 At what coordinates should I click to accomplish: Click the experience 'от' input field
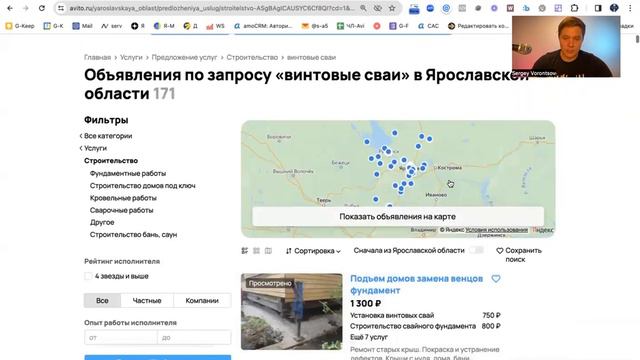click(x=120, y=338)
